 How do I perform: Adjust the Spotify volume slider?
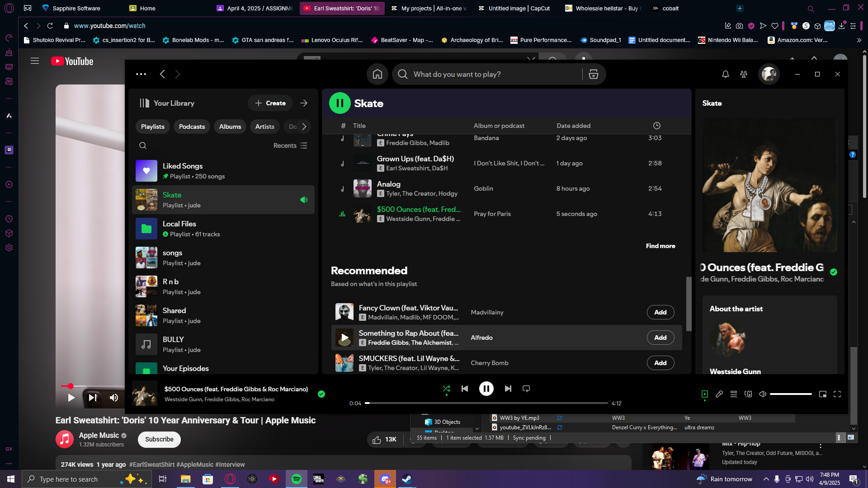tap(791, 394)
